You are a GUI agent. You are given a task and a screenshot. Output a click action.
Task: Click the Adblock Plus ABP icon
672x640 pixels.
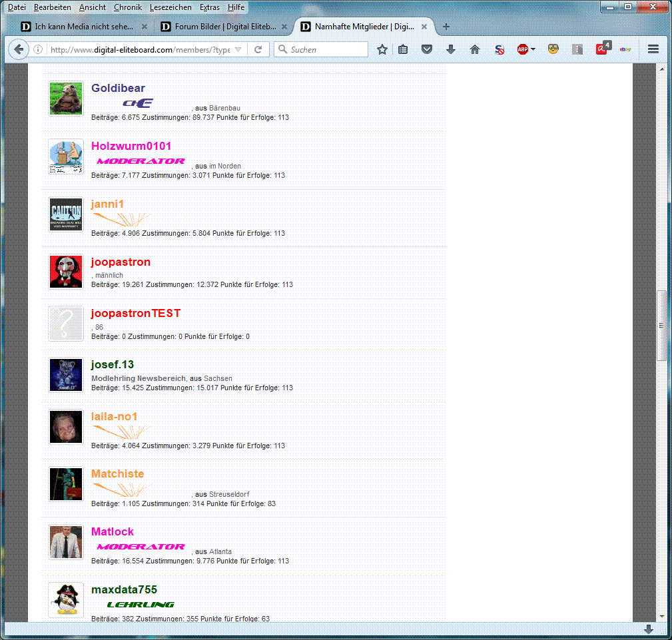522,50
